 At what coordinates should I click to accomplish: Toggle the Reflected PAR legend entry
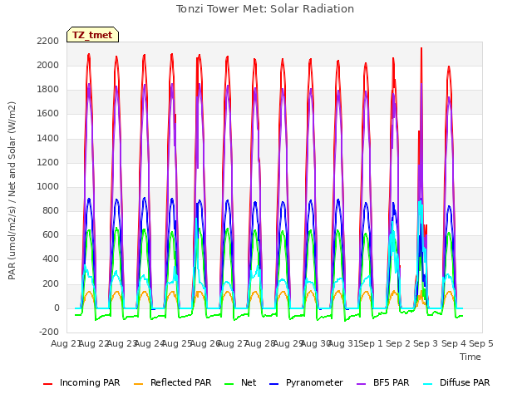[x=172, y=382]
